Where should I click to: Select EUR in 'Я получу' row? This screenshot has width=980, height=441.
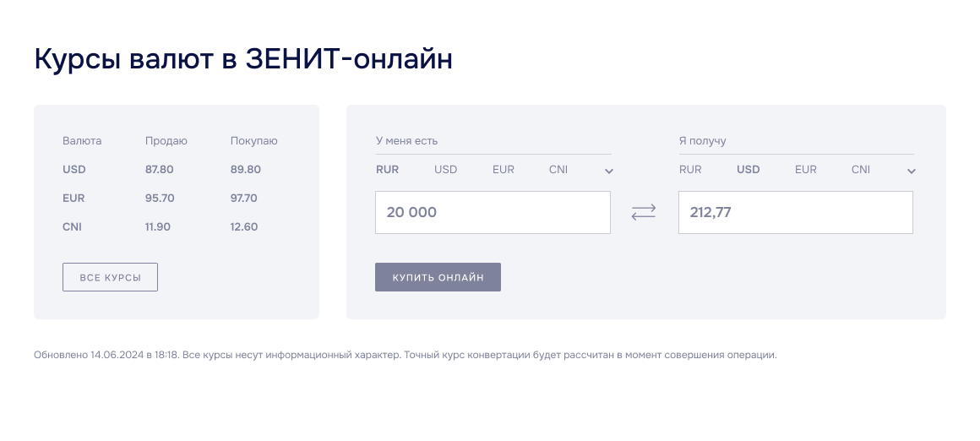[806, 170]
